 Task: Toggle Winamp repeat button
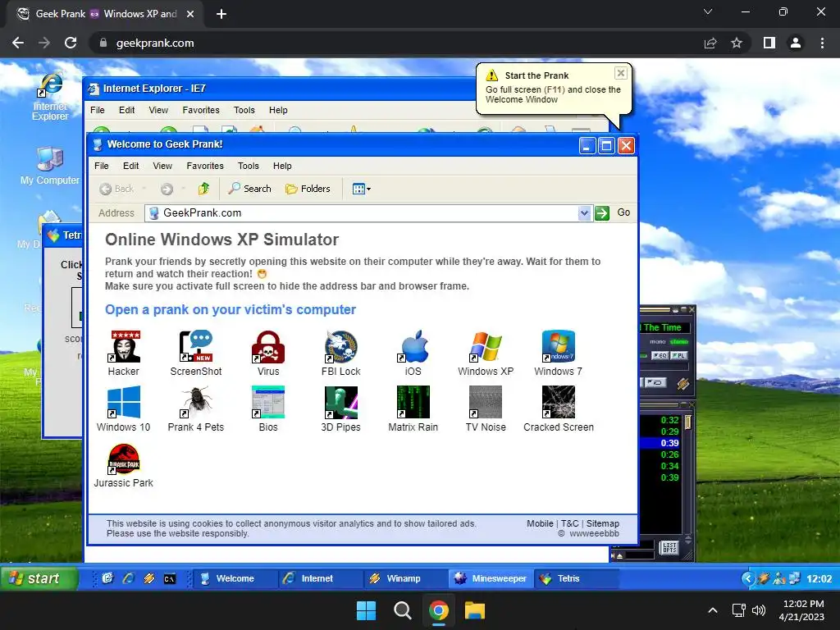pos(655,382)
